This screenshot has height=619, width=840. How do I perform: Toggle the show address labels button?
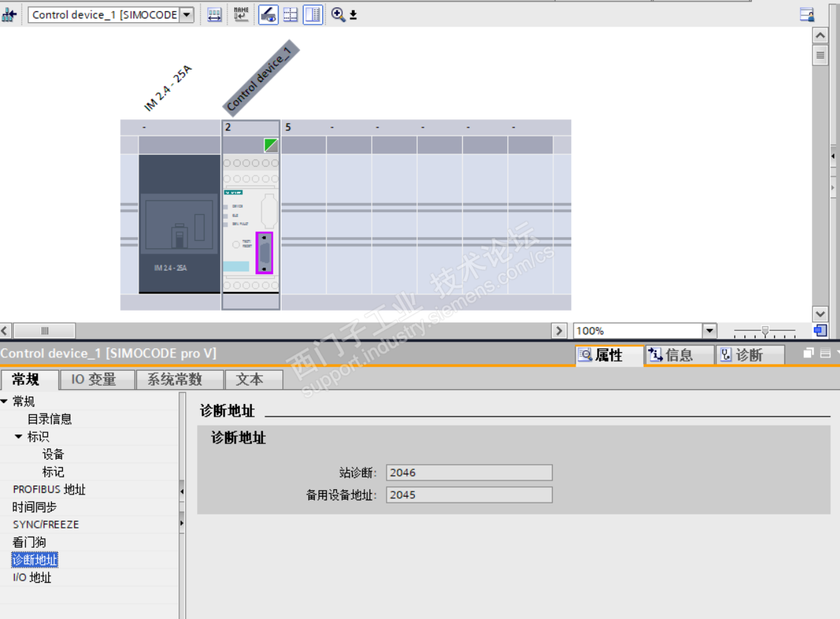click(x=268, y=15)
